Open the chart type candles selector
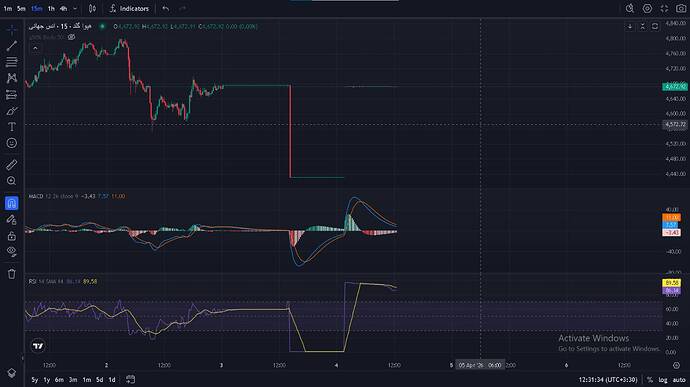This screenshot has height=387, width=690. [92, 8]
